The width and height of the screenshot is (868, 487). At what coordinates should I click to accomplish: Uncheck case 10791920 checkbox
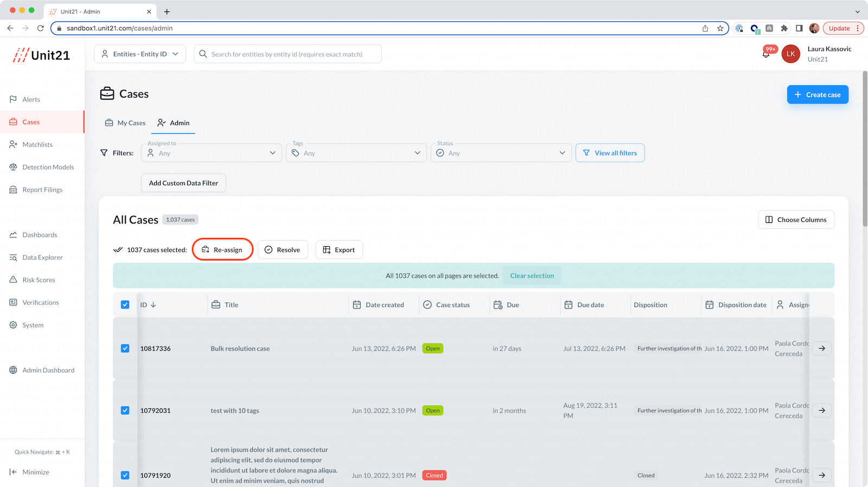tap(125, 475)
